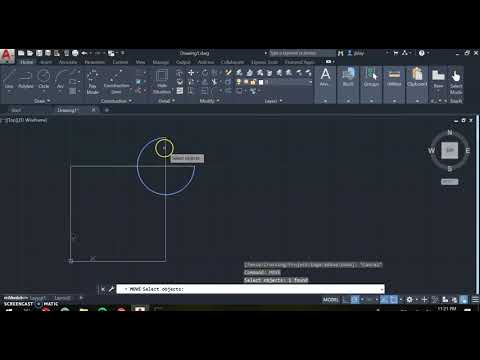This screenshot has width=480, height=360.
Task: Switch to the Home ribbon tab
Action: [26, 62]
